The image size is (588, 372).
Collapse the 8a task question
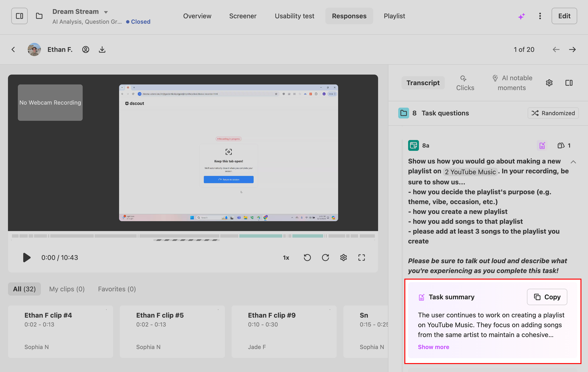[x=573, y=162]
